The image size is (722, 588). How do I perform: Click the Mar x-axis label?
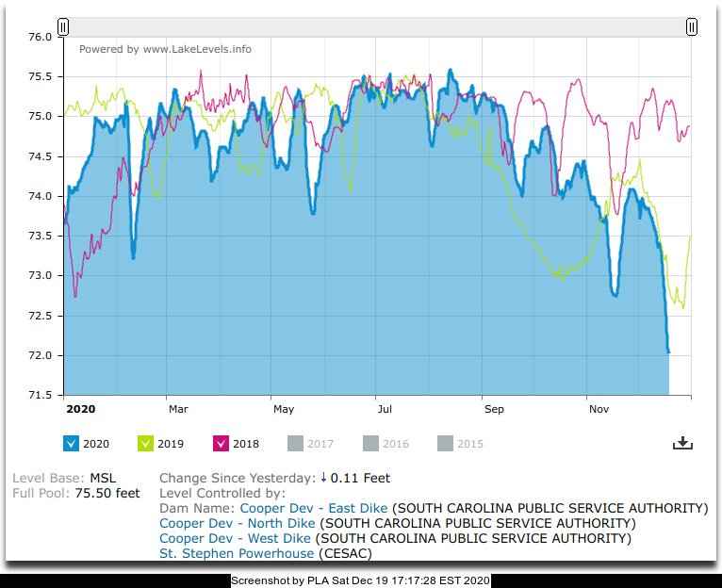point(178,409)
